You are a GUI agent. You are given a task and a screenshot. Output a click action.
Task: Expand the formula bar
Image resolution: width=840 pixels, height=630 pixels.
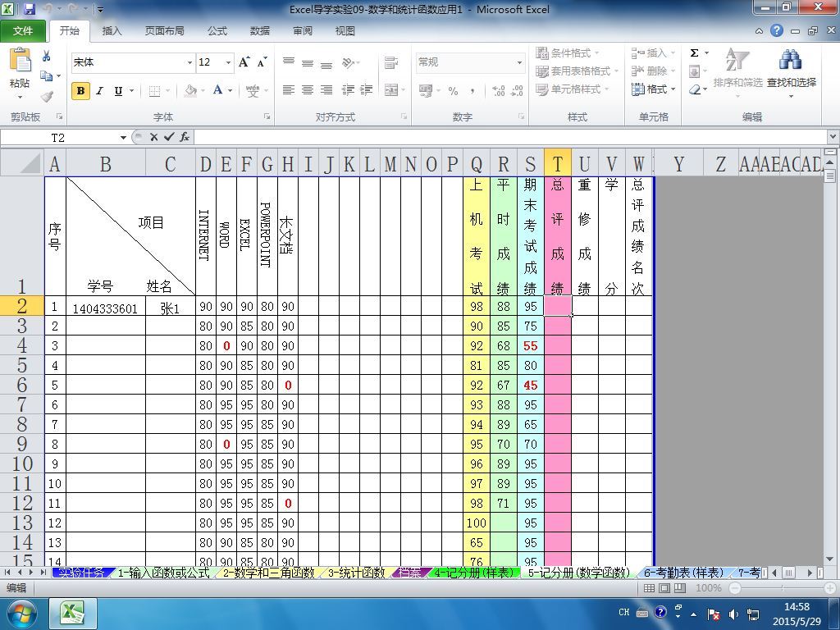pos(833,137)
